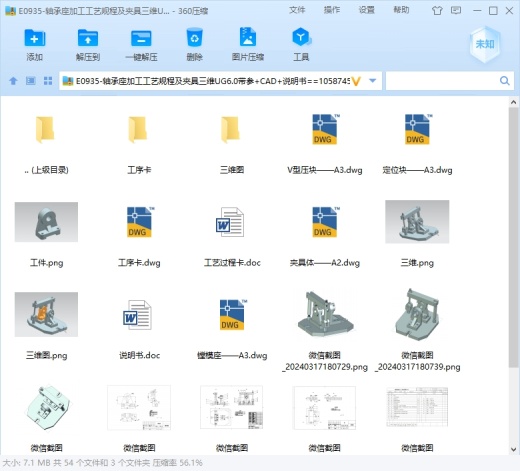Open the 工具 (Tools) icon
This screenshot has width=520, height=471.
tap(301, 37)
